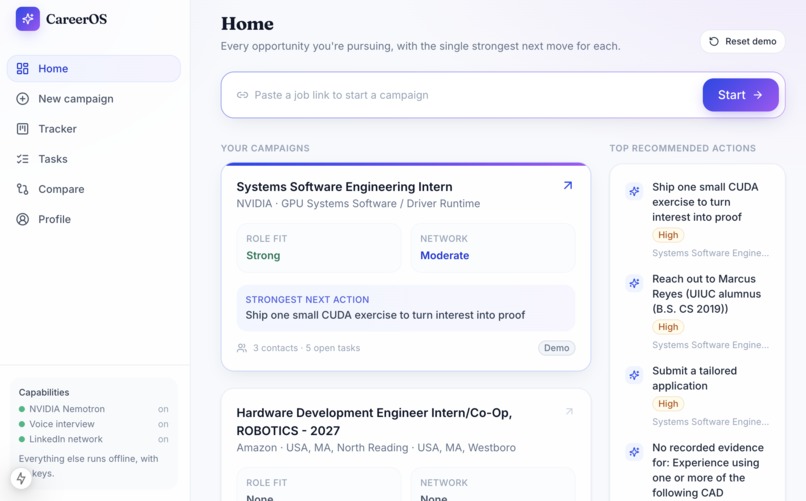Click the Demo badge on NVIDIA card
This screenshot has width=806, height=501.
(x=557, y=348)
